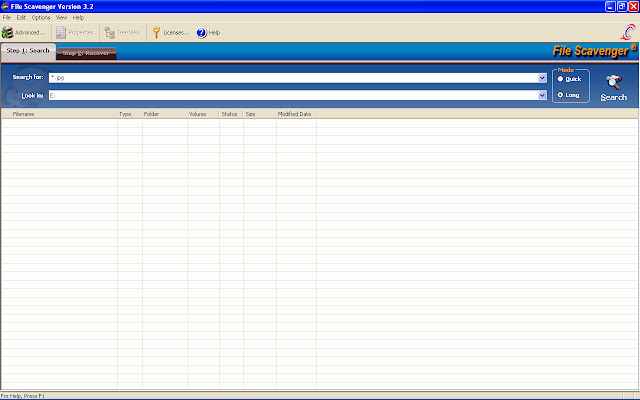Restore down the File Scavenger window
640x400 pixels.
622,6
